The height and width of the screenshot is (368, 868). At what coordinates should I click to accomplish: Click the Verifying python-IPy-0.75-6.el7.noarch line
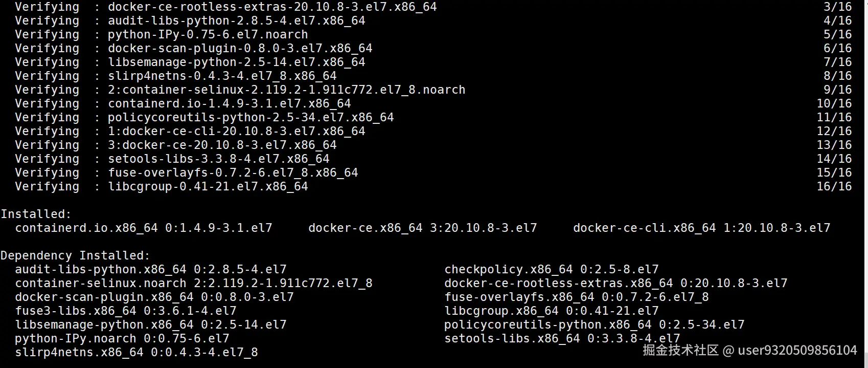point(208,34)
